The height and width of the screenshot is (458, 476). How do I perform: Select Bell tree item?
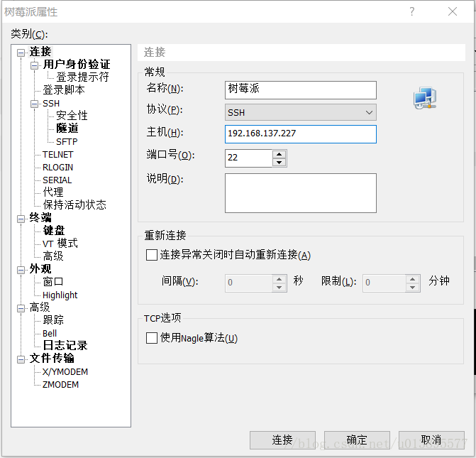tap(50, 334)
